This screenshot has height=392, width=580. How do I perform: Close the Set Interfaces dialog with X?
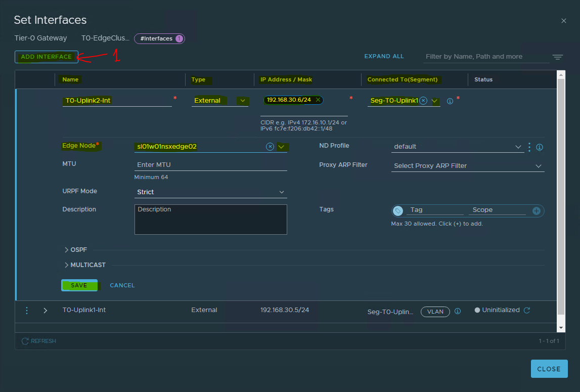[563, 21]
